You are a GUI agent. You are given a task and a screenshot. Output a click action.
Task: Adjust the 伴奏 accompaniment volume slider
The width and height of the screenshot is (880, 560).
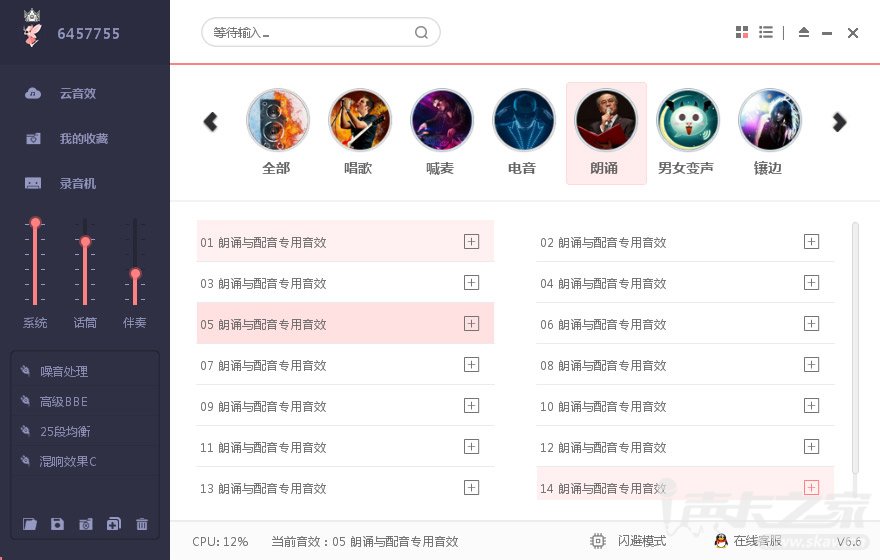tap(135, 274)
